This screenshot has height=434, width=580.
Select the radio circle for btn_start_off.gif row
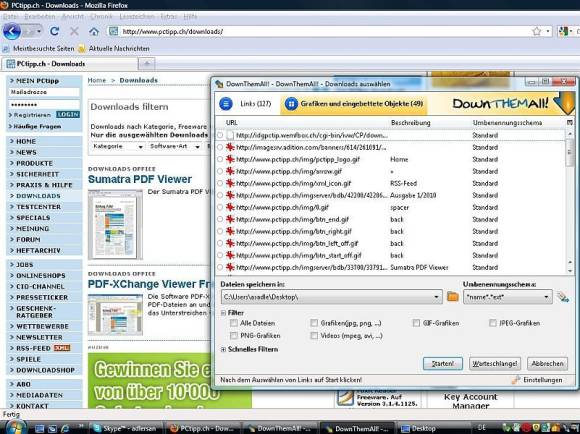pyautogui.click(x=220, y=255)
